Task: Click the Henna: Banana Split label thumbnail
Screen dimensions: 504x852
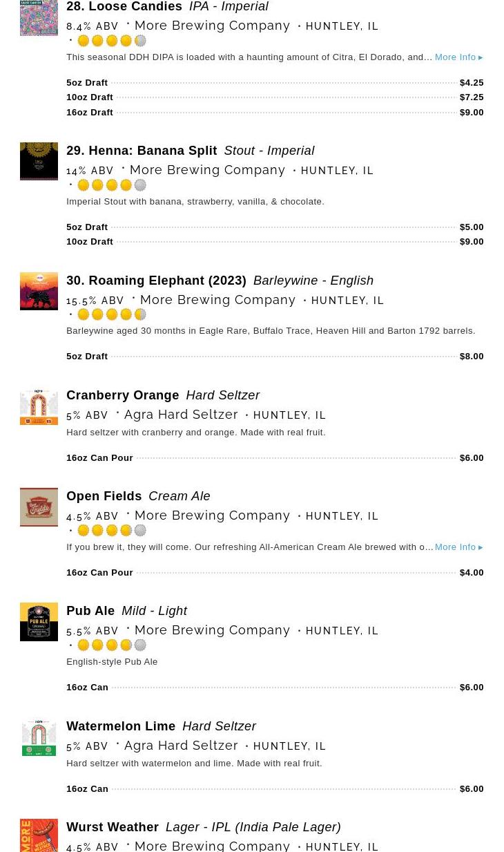Action: point(39,161)
